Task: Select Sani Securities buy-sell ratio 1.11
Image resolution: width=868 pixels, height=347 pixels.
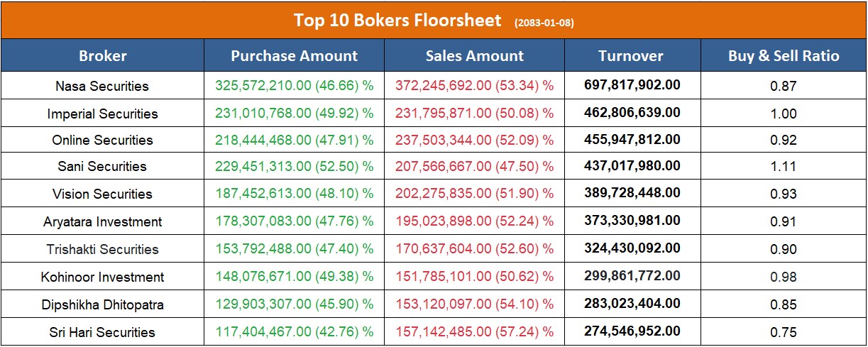Action: tap(784, 167)
